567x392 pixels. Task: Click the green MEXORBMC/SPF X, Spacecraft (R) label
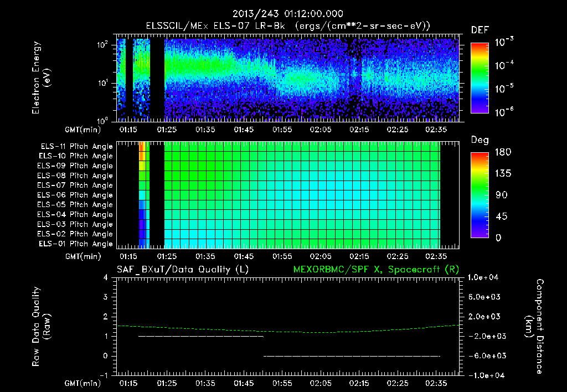tap(376, 270)
